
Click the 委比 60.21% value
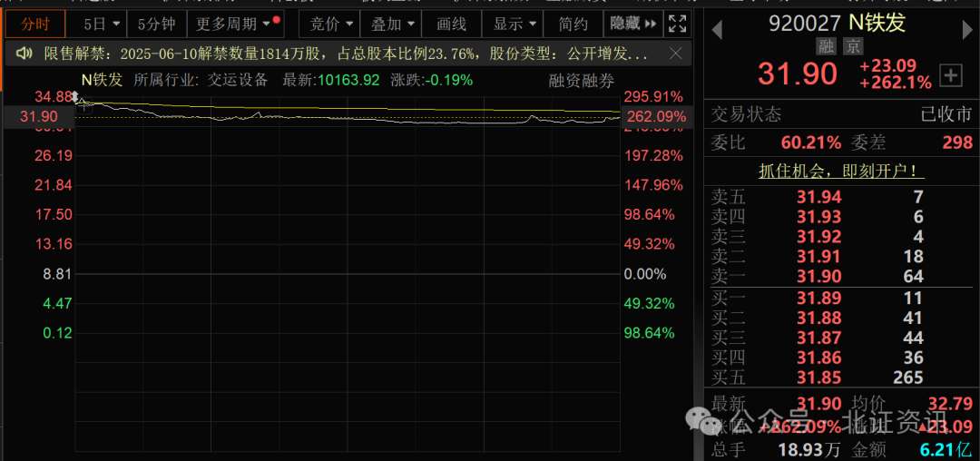coord(811,143)
